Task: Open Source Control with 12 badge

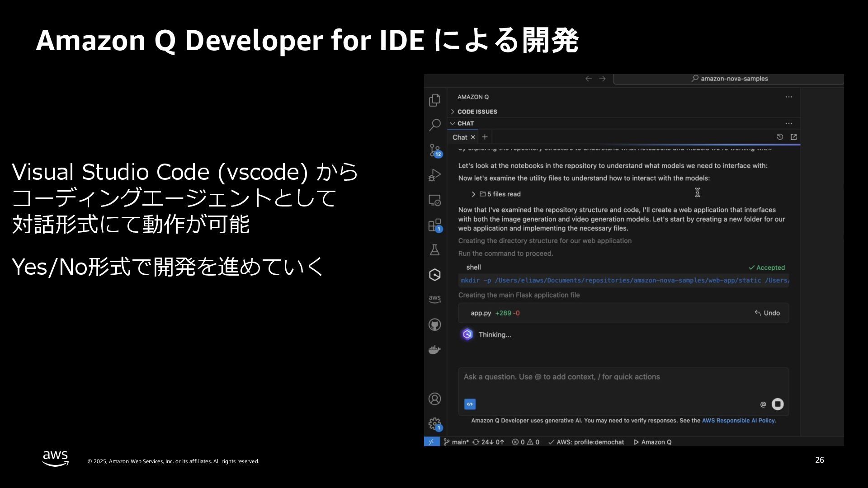Action: tap(434, 150)
